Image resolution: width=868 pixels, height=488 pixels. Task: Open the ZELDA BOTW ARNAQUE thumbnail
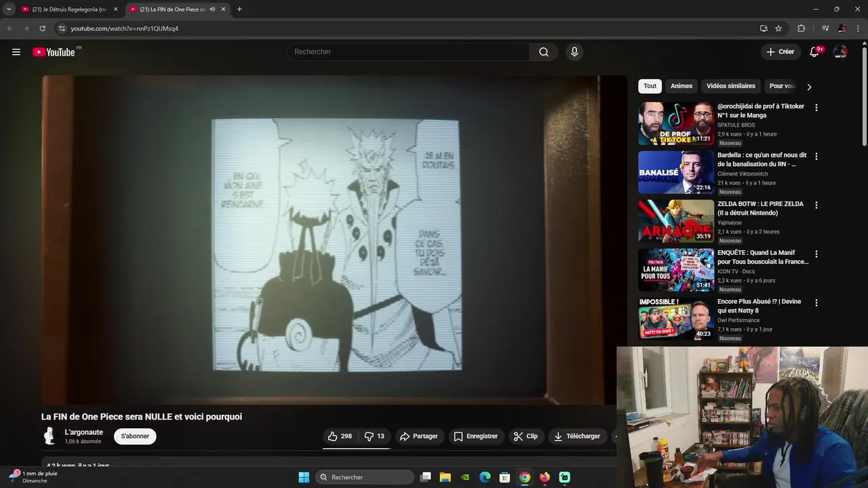coord(676,221)
